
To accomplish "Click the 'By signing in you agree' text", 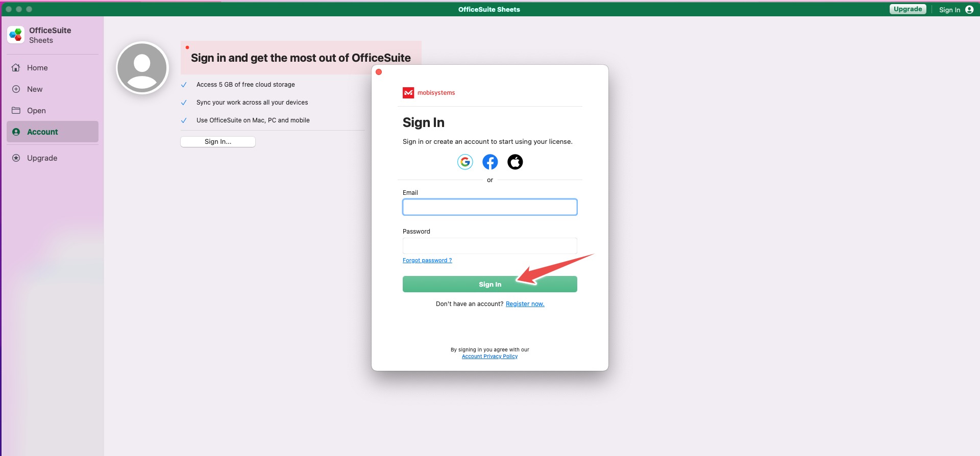I will coord(490,350).
